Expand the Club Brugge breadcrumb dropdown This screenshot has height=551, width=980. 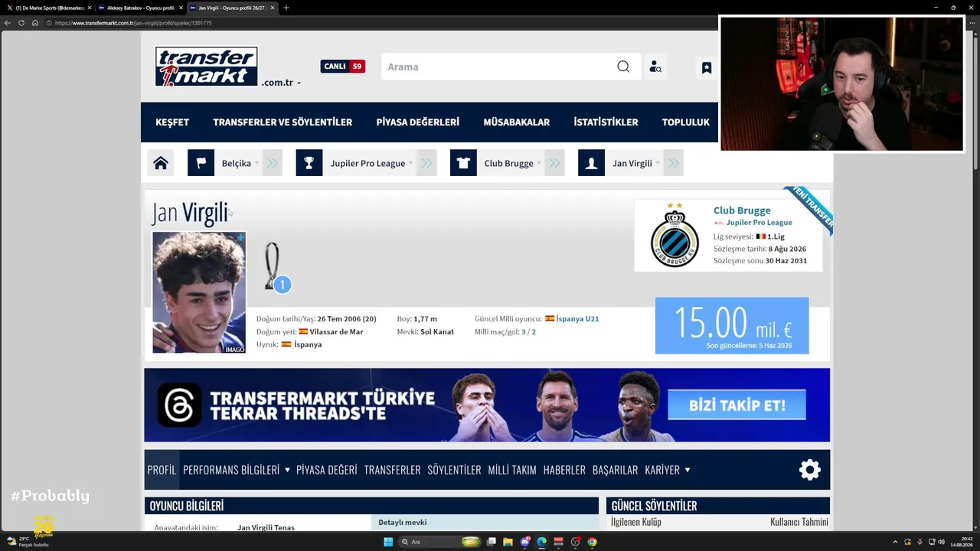(539, 163)
